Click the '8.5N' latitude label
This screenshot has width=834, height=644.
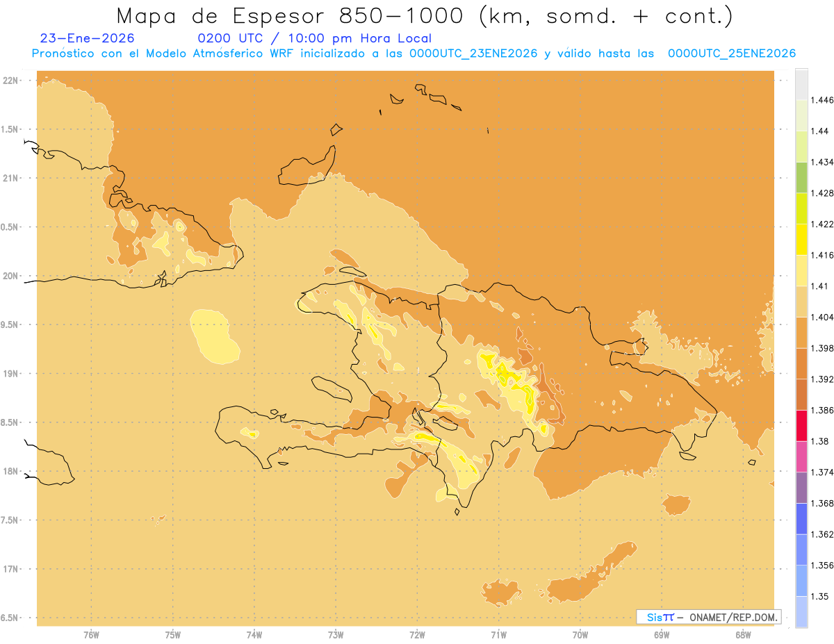tap(10, 422)
